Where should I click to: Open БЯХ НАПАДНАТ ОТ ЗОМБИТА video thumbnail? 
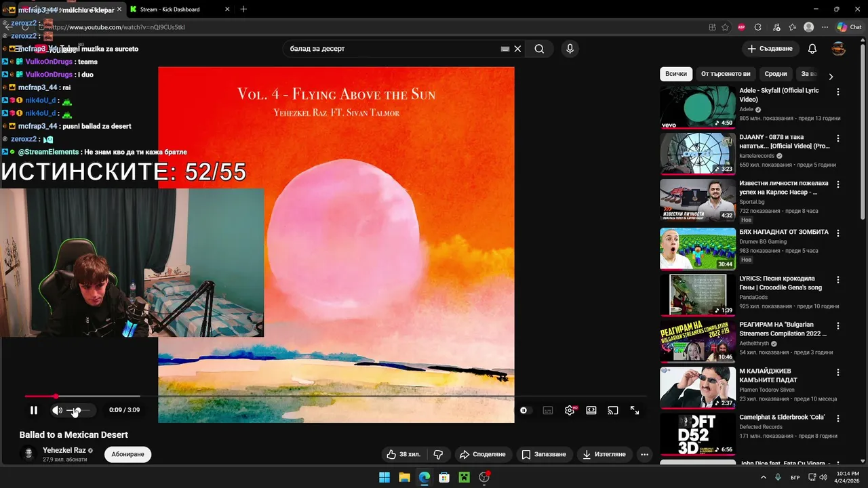698,249
